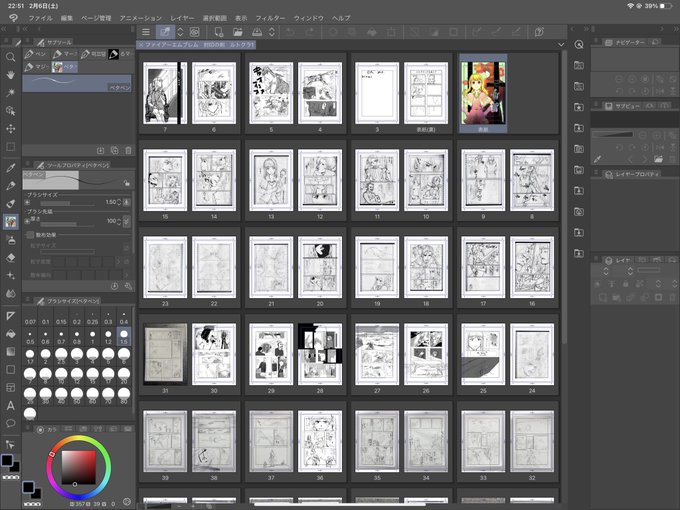This screenshot has height=510, width=680.
Task: Open the フィルター menu
Action: (270, 18)
